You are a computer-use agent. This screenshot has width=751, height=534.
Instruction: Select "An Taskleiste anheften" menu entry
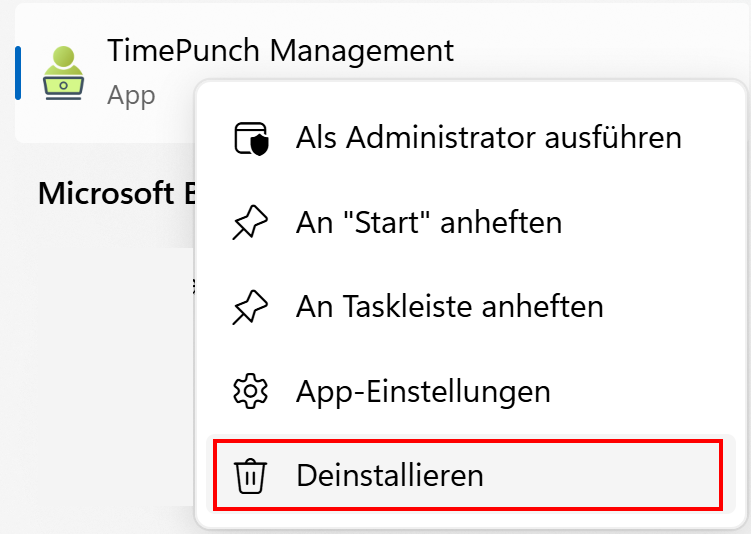pyautogui.click(x=449, y=306)
